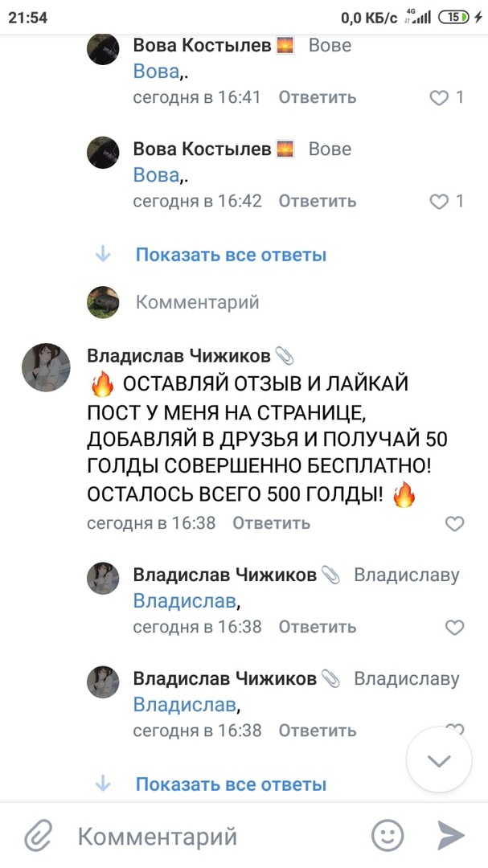Image resolution: width=488 pixels, height=868 pixels.
Task: Like Вова Костылев's 16:41 reply
Action: 439,98
